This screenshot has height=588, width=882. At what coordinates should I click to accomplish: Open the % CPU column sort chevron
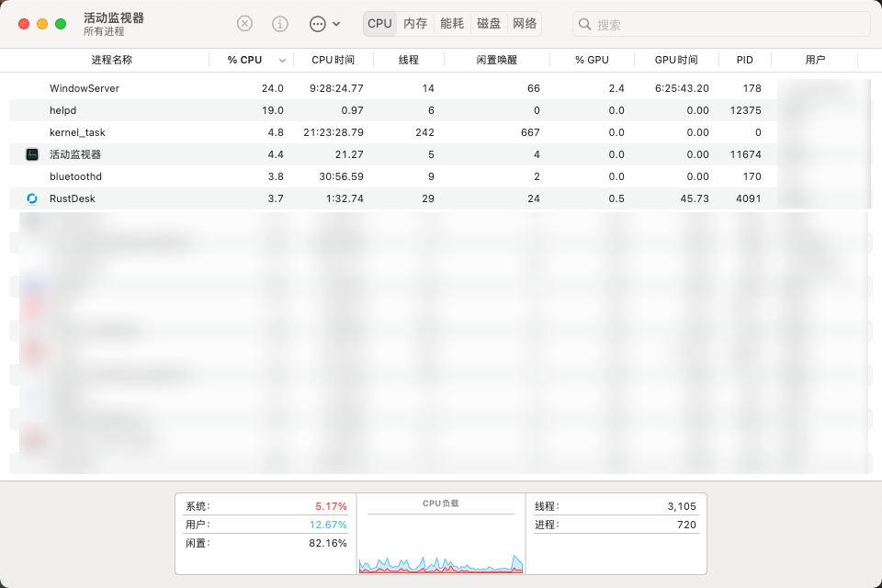[x=281, y=59]
